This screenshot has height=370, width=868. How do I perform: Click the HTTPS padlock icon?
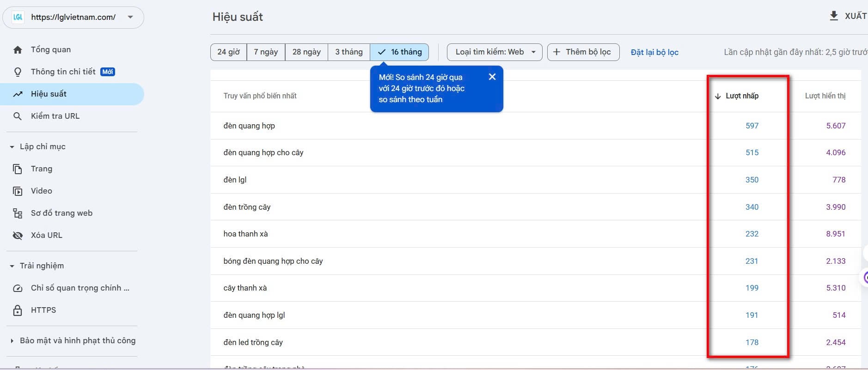click(18, 310)
